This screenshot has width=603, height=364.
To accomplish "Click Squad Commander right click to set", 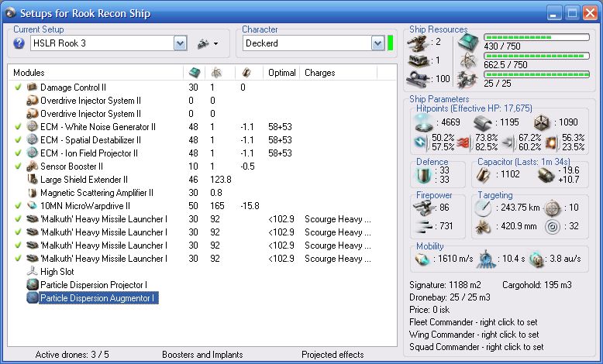I will pos(477,347).
